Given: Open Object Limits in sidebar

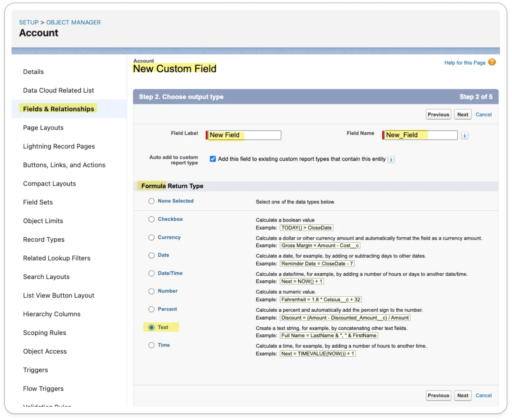Looking at the screenshot, I should coord(43,221).
